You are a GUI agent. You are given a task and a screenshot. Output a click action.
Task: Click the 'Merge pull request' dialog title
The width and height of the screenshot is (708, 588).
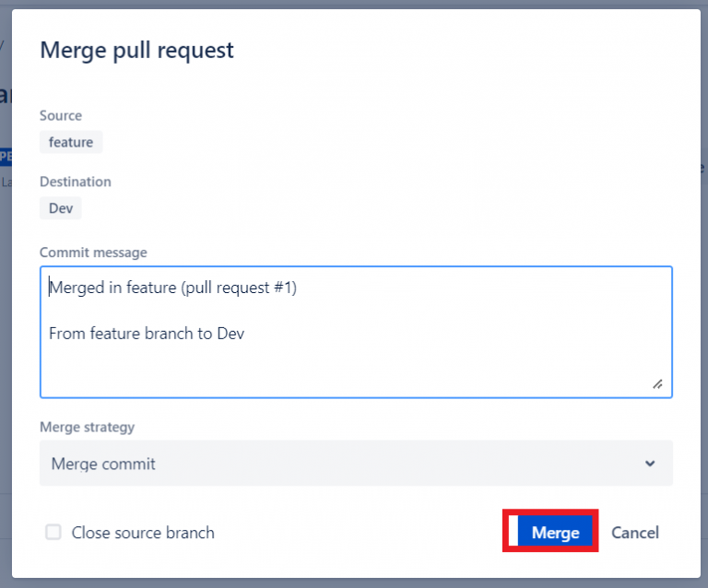[x=136, y=50]
